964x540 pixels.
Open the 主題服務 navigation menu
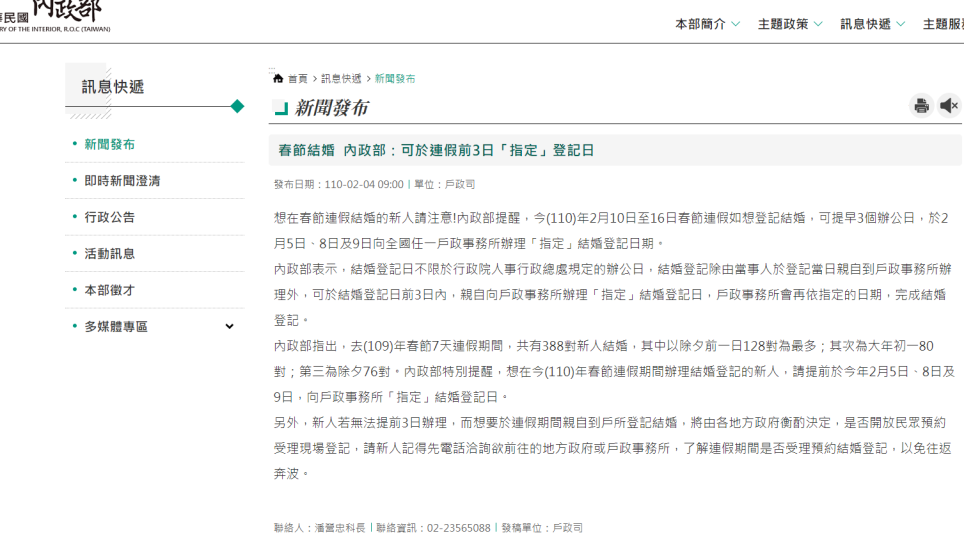(x=943, y=24)
